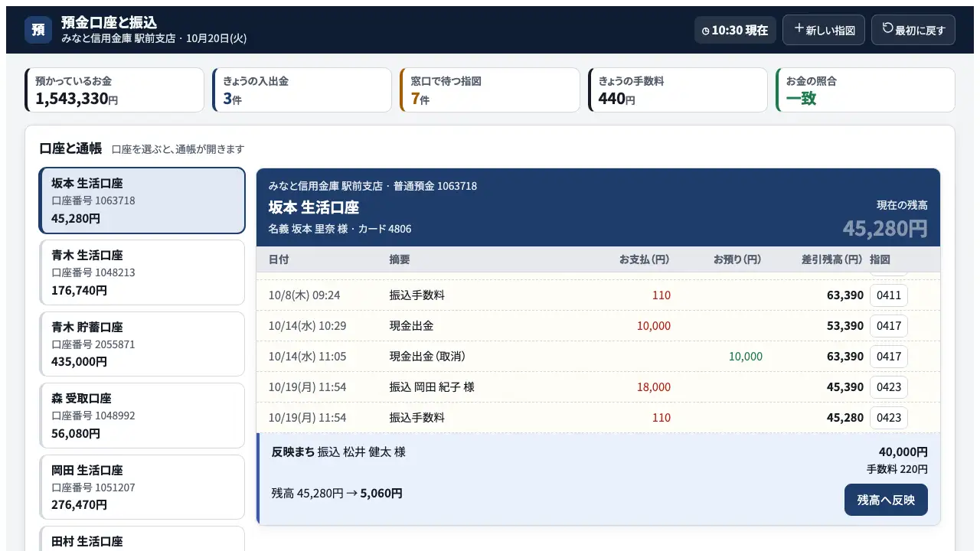
Task: Click お金の照合 status card
Action: click(866, 90)
